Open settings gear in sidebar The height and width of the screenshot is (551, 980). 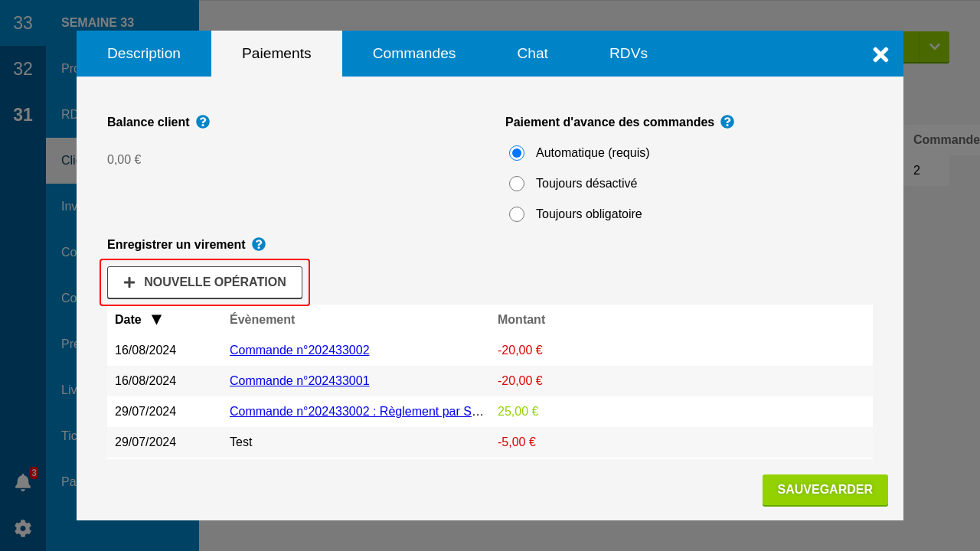23,528
